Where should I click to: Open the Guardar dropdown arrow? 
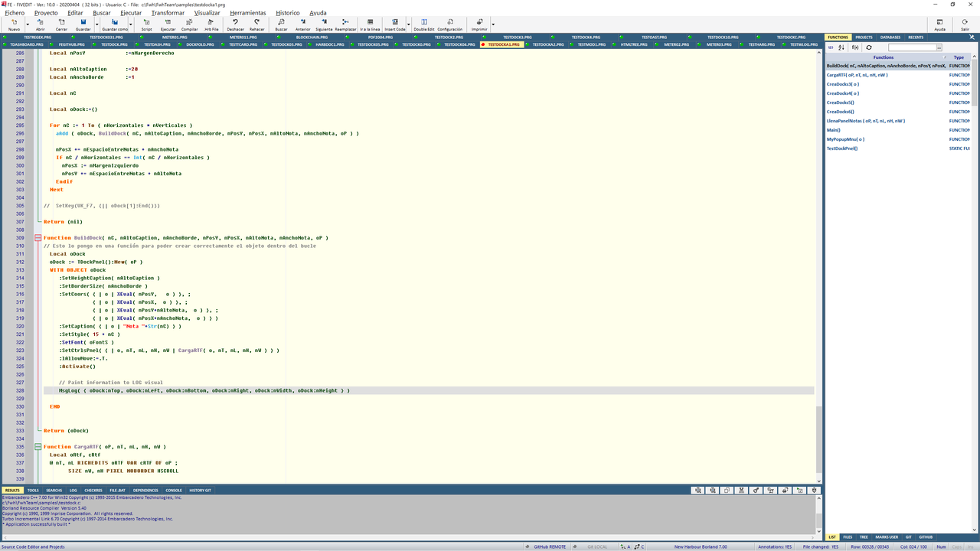96,24
